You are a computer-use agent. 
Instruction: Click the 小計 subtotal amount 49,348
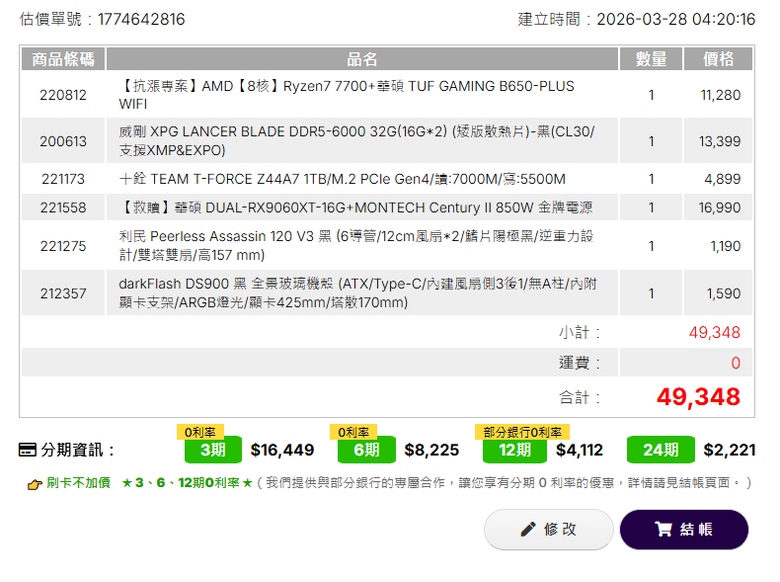click(x=714, y=332)
